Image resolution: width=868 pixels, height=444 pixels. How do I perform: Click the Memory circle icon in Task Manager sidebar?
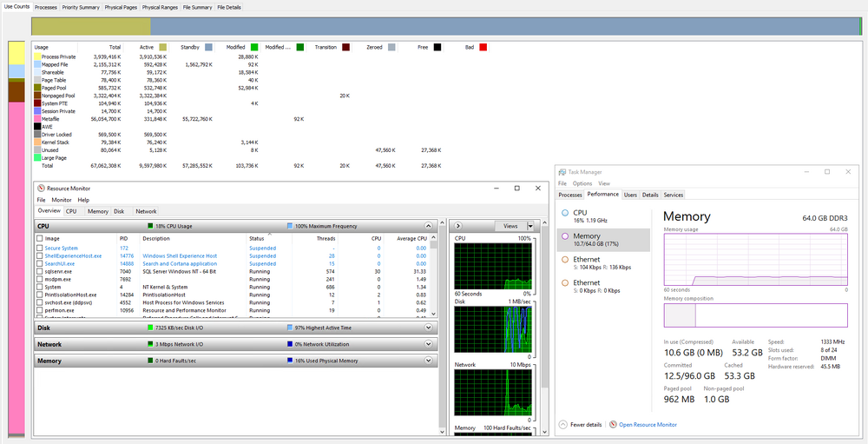tap(565, 236)
